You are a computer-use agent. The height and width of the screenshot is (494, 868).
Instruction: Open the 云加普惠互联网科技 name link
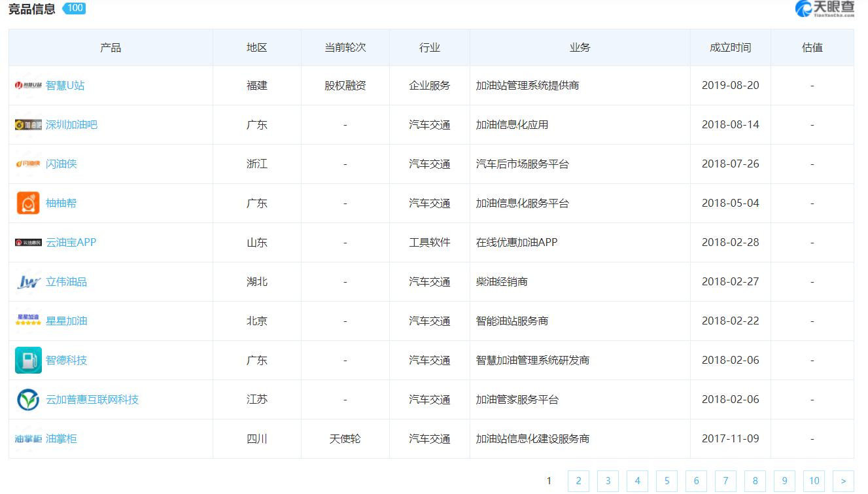pos(92,400)
